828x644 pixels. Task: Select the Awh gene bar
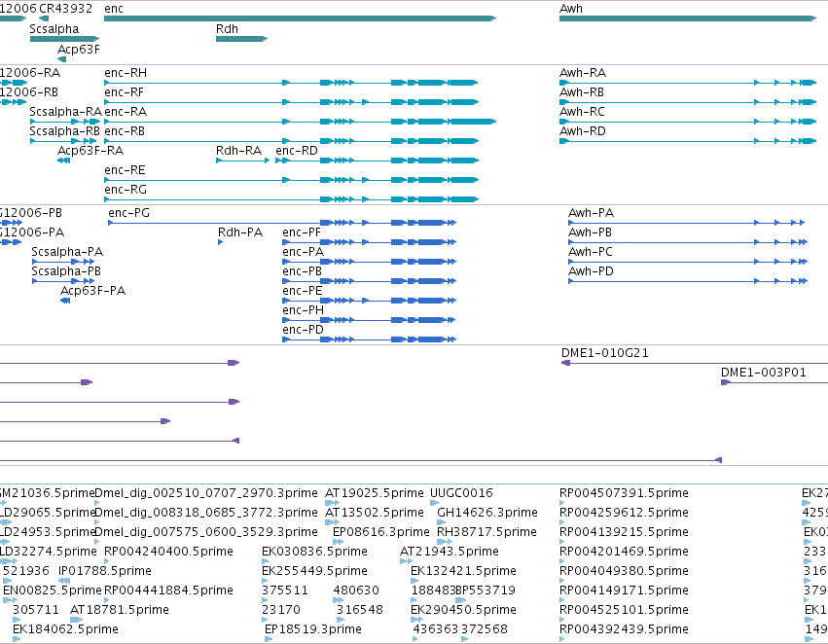pyautogui.click(x=688, y=18)
